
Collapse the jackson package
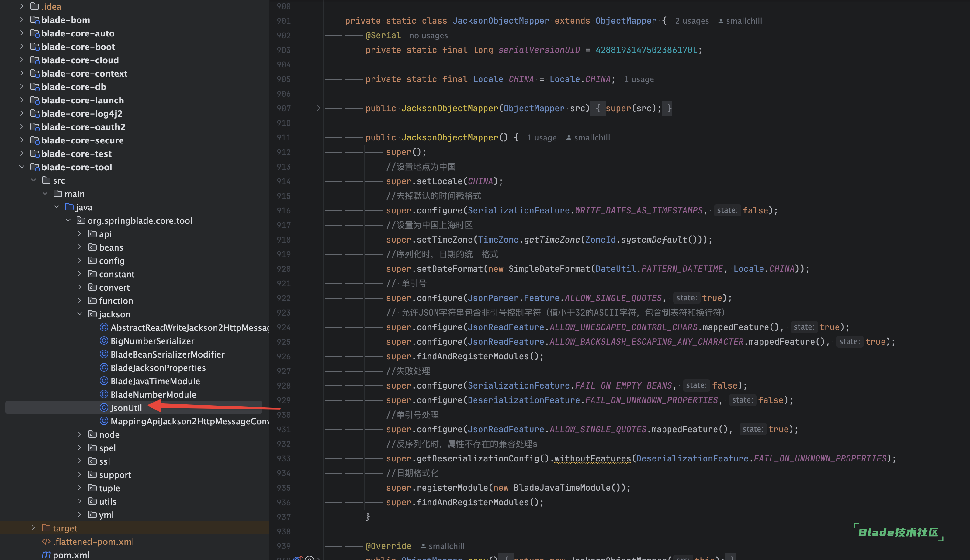click(80, 314)
